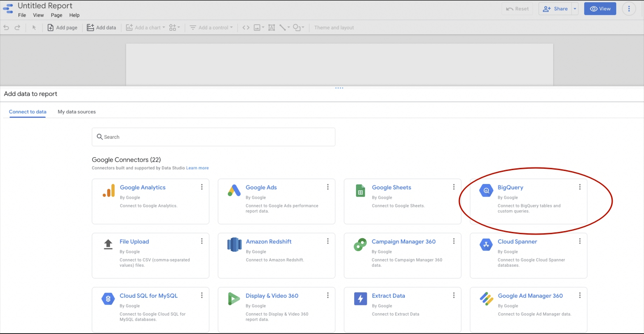
Task: Open Google Ads card options menu
Action: [x=328, y=187]
